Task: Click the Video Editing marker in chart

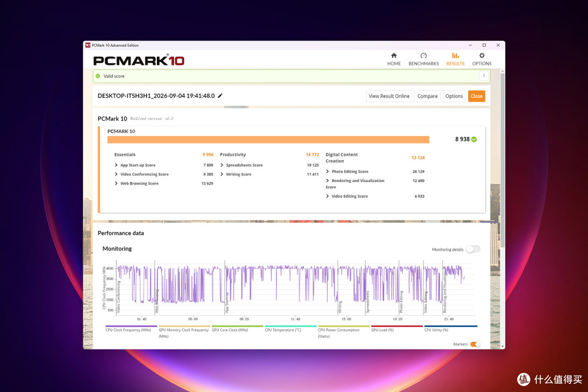Action: pos(426,302)
